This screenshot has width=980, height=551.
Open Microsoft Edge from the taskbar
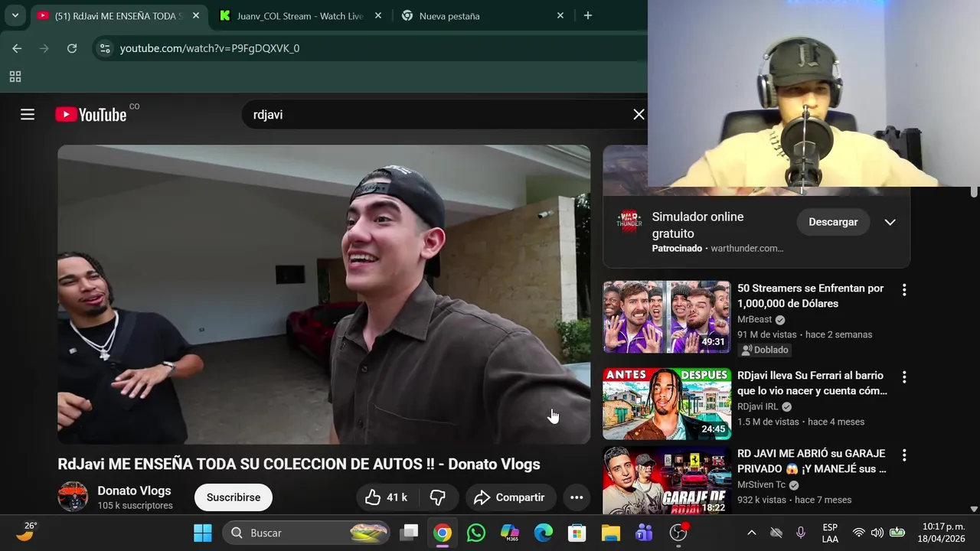(x=544, y=533)
